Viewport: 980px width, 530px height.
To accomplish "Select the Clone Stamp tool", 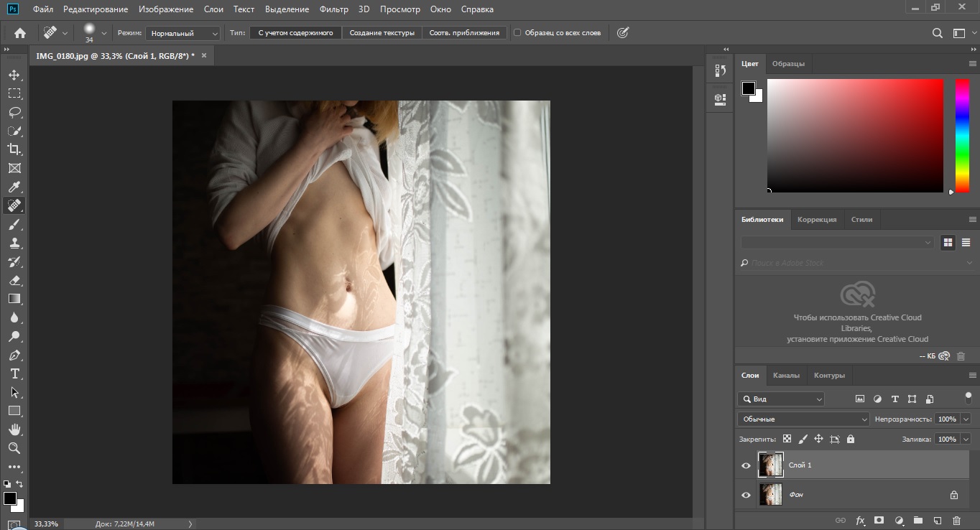I will pos(14,243).
